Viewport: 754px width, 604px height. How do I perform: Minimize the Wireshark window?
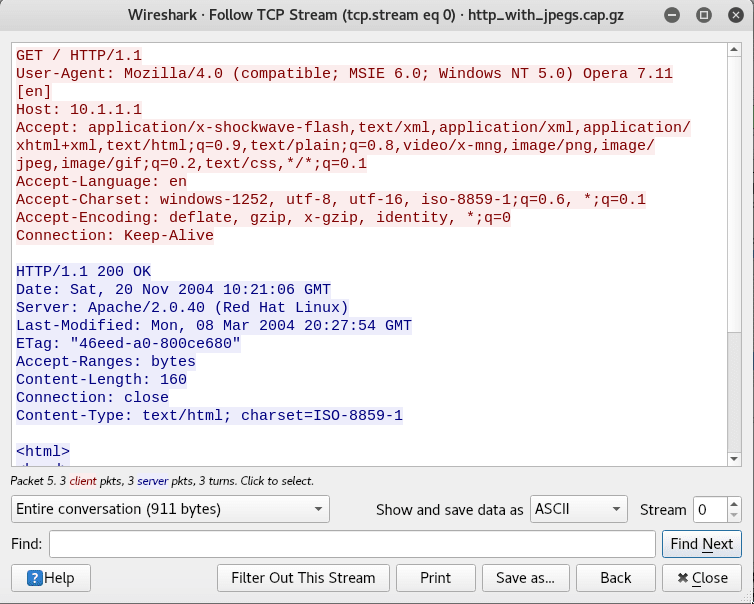coord(672,15)
